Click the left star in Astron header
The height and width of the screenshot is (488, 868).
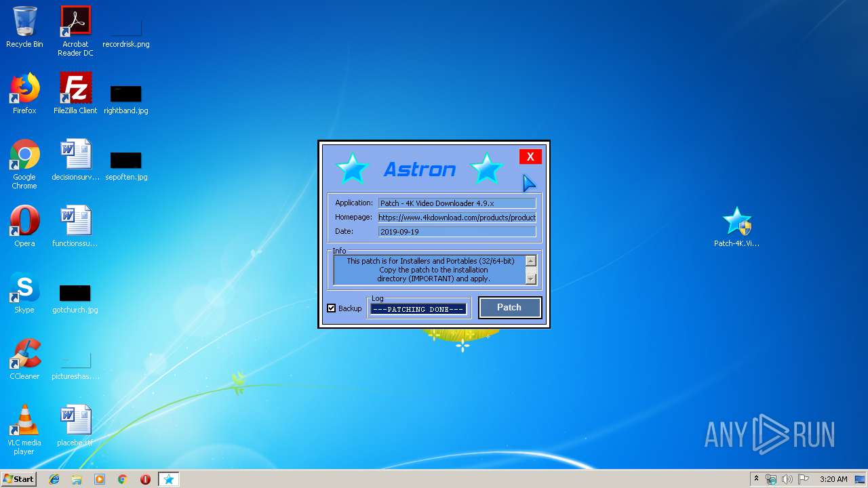tap(352, 168)
